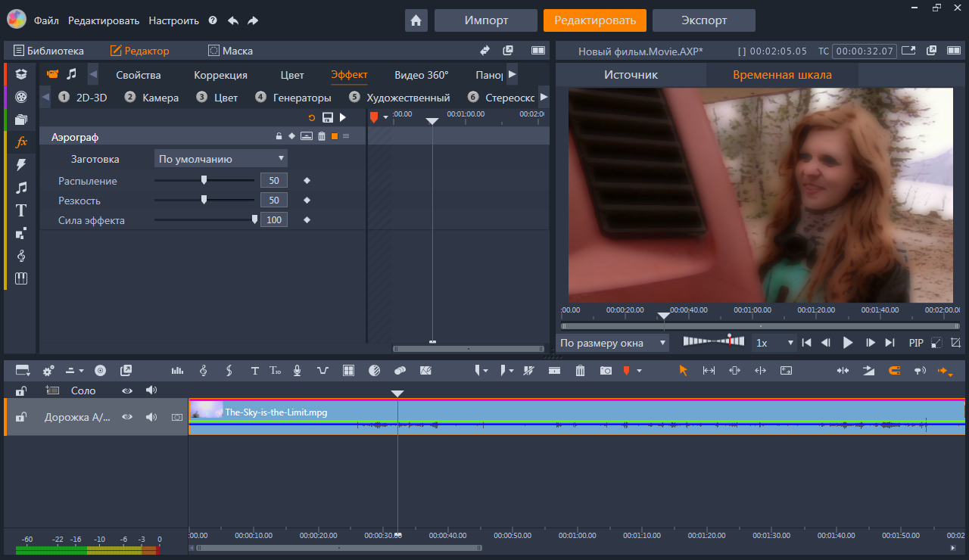Show next effect tabs via right arrow after Пано
The width and height of the screenshot is (969, 560).
[x=512, y=74]
